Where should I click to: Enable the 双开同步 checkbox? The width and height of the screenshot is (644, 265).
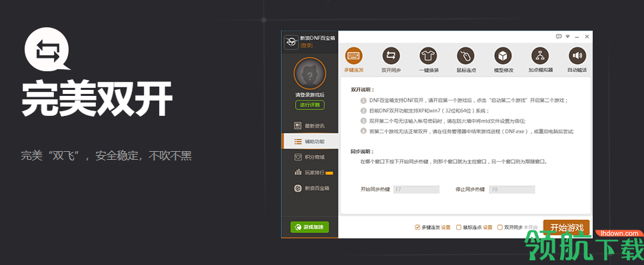point(500,227)
